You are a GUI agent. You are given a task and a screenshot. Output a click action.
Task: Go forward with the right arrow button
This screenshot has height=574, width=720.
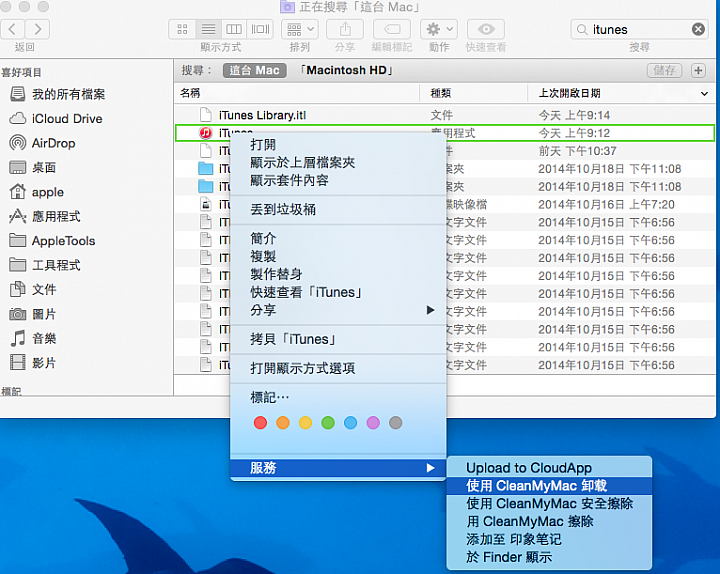click(x=37, y=29)
